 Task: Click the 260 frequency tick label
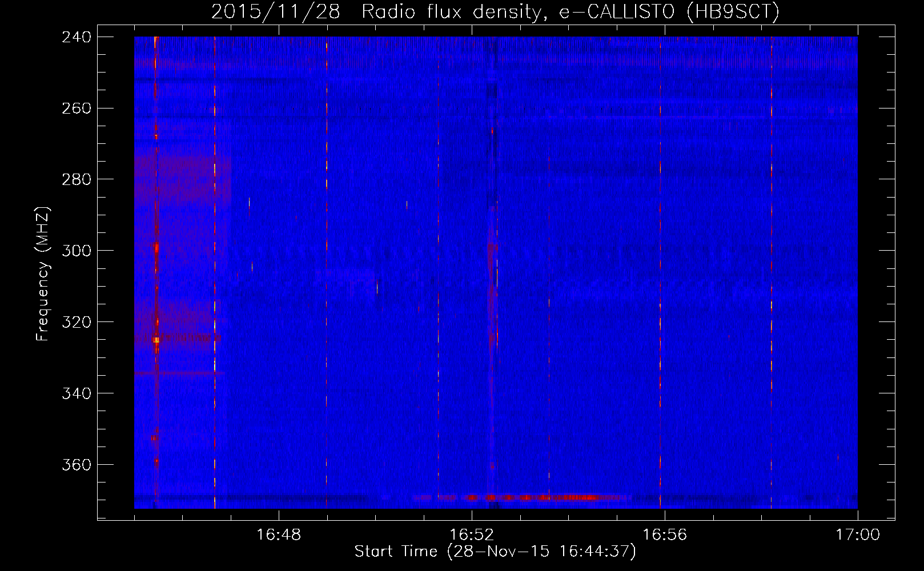[x=77, y=108]
